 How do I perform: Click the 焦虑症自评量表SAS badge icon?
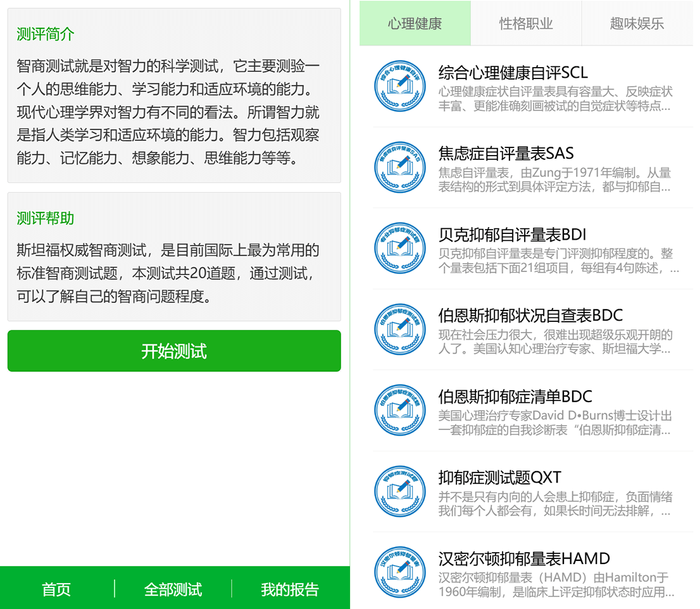tap(400, 167)
